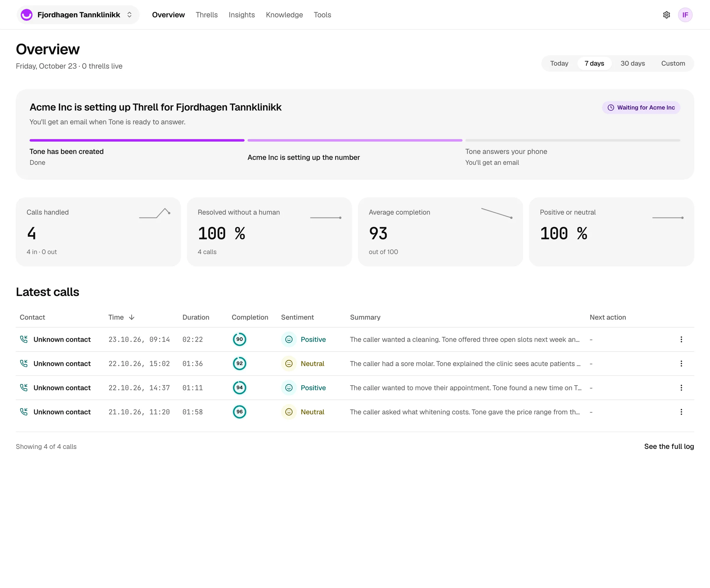Open the Tools tab
710x588 pixels.
(x=322, y=15)
